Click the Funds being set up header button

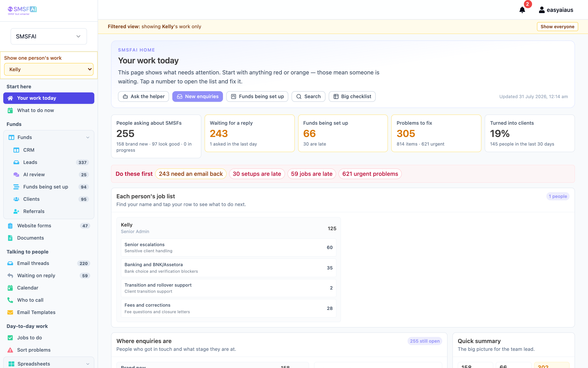pos(257,97)
